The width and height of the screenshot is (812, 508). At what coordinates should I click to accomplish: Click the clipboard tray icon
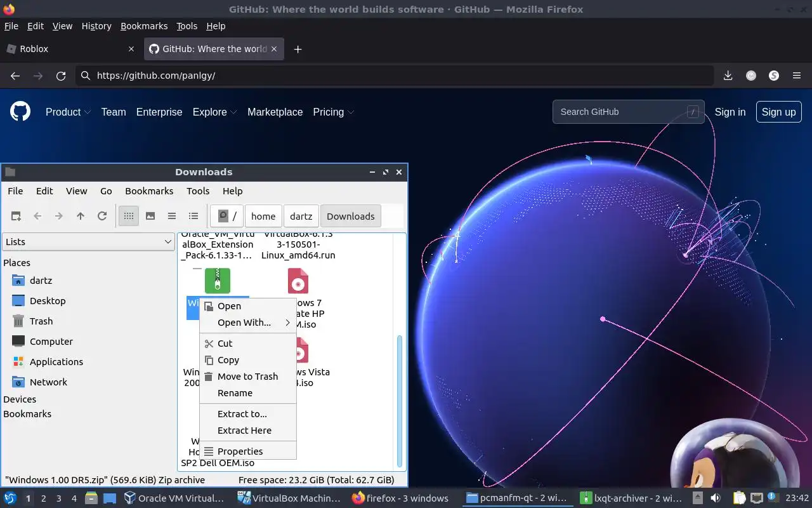coord(739,498)
